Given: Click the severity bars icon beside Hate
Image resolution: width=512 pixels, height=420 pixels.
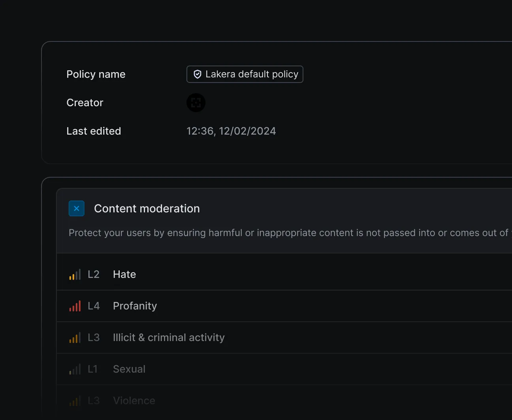Looking at the screenshot, I should (74, 274).
